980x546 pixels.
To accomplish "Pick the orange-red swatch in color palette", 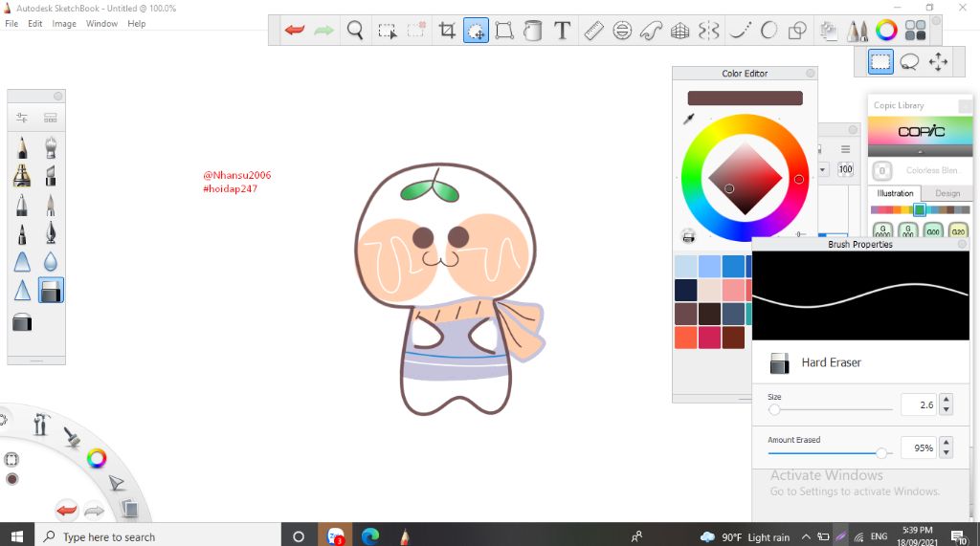I will (685, 338).
